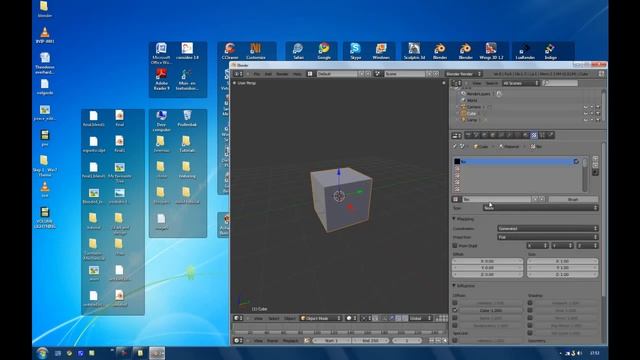
Task: Click the 3D view editor type icon
Action: point(238,318)
